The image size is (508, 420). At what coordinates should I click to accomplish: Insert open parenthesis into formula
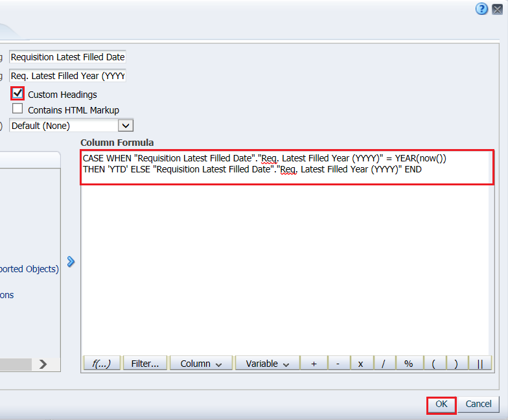click(x=434, y=363)
